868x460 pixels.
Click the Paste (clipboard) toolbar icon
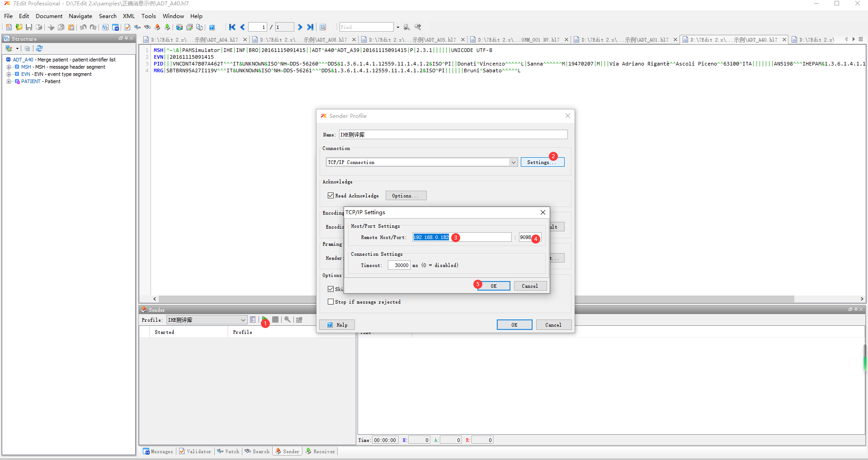71,27
